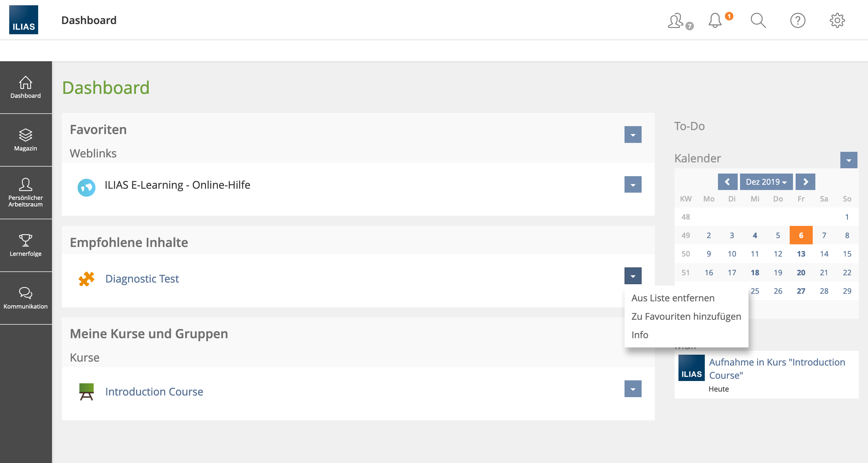Image resolution: width=868 pixels, height=463 pixels.
Task: Open Kommunikation via the chat bubbles icon
Action: click(x=26, y=297)
